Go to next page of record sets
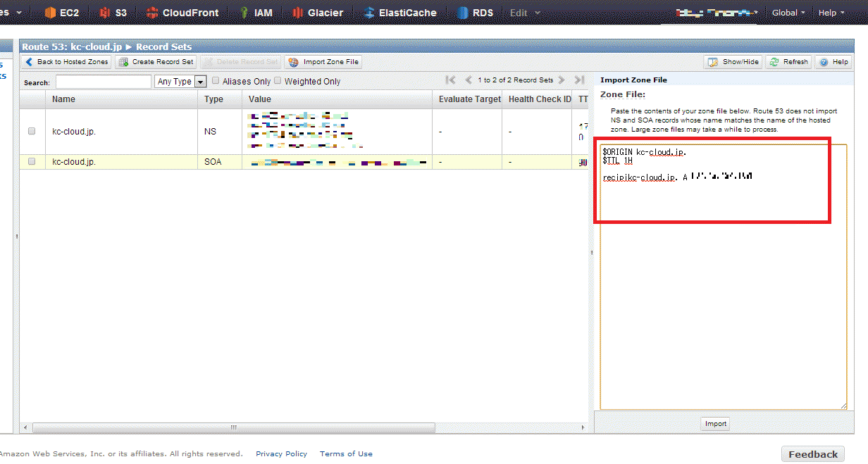Image resolution: width=868 pixels, height=464 pixels. (x=562, y=80)
